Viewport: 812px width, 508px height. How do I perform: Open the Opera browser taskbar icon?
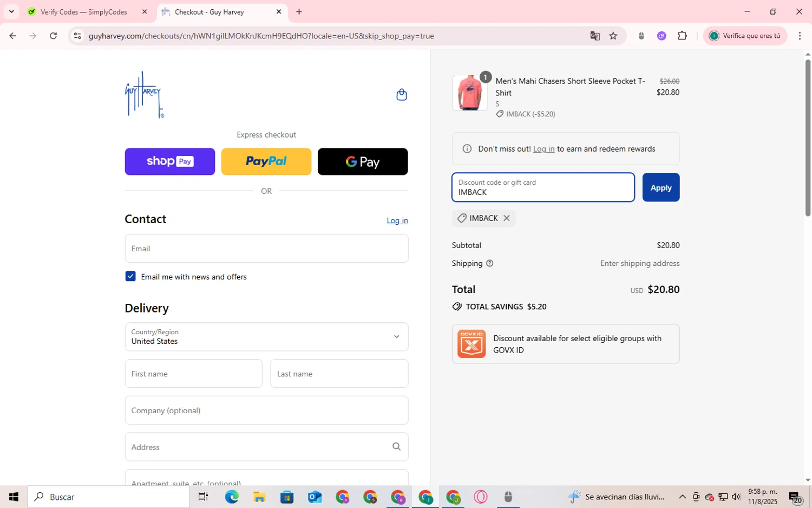pos(481,497)
